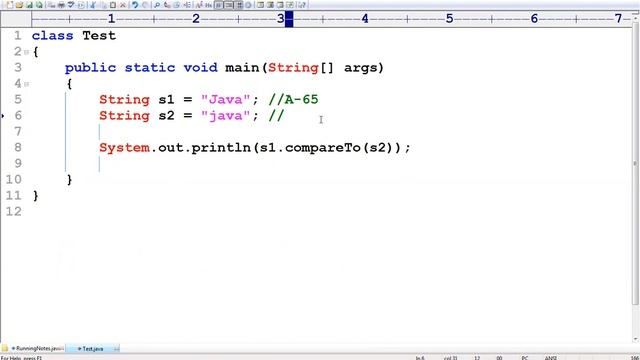This screenshot has width=640, height=360.
Task: Click the word 'Test' on line 1
Action: click(x=99, y=36)
